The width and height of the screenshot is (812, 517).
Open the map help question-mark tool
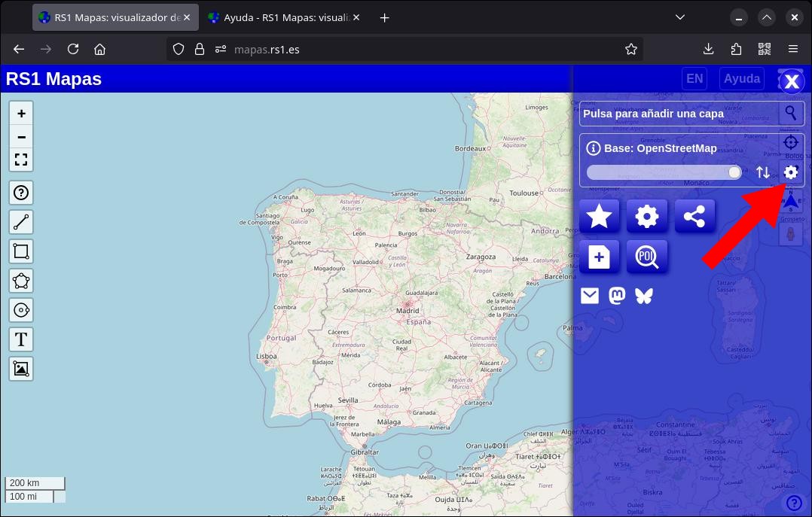tap(21, 193)
